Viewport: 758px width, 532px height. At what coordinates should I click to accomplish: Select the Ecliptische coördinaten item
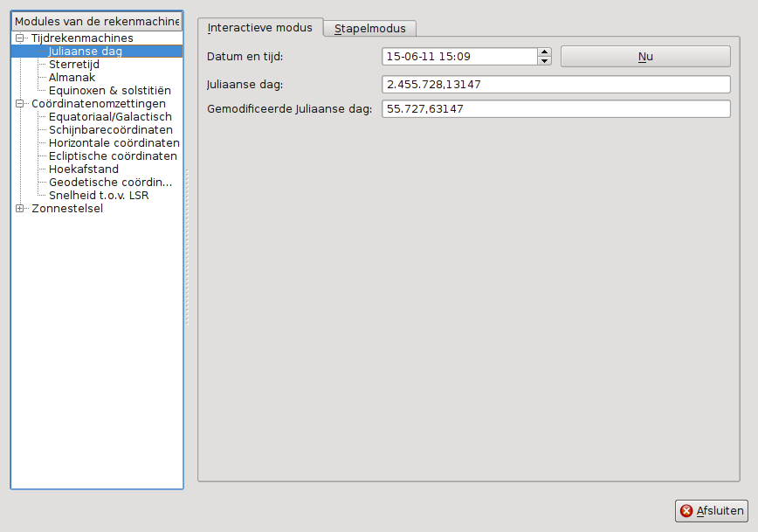pyautogui.click(x=113, y=156)
